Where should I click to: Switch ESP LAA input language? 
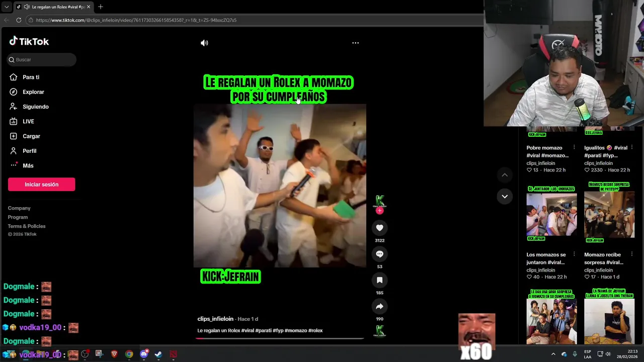click(588, 354)
